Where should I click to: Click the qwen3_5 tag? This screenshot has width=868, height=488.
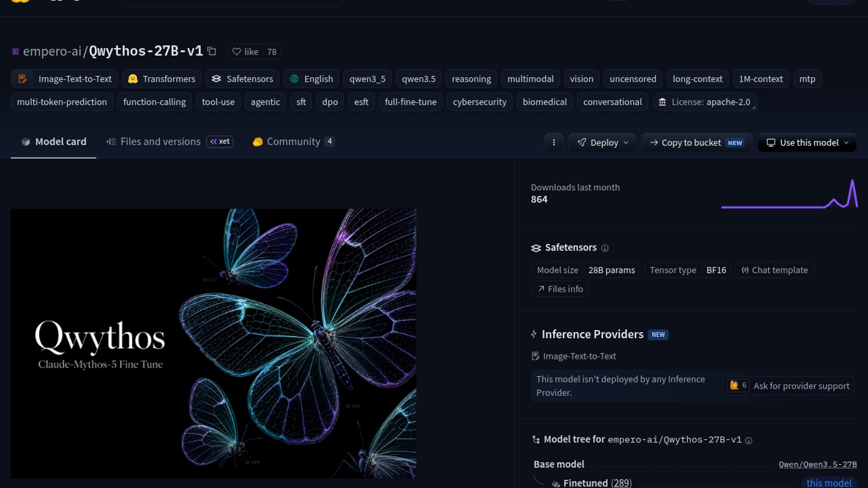pos(367,79)
